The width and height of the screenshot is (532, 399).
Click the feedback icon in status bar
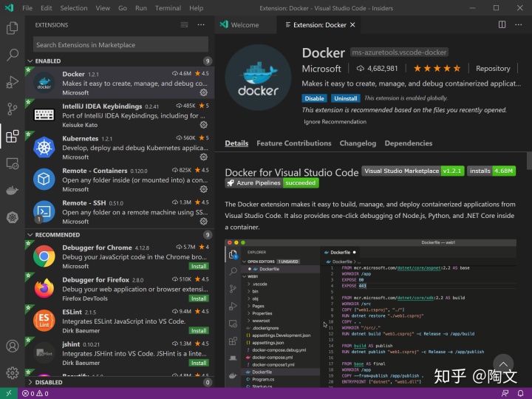(x=505, y=393)
